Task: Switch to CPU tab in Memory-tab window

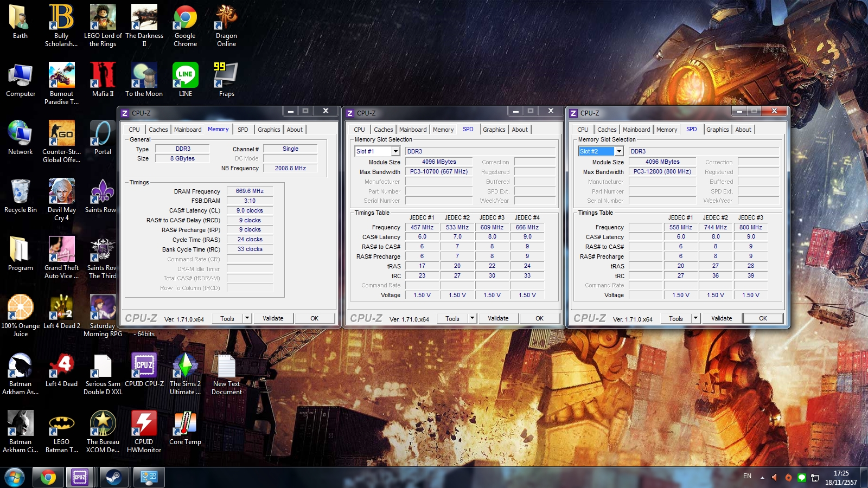Action: [x=134, y=130]
